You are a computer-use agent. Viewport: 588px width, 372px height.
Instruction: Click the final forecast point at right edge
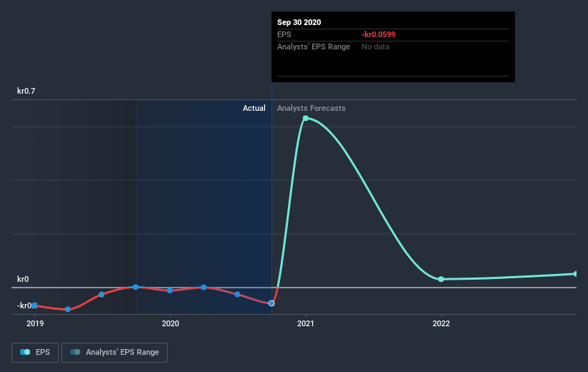[576, 274]
